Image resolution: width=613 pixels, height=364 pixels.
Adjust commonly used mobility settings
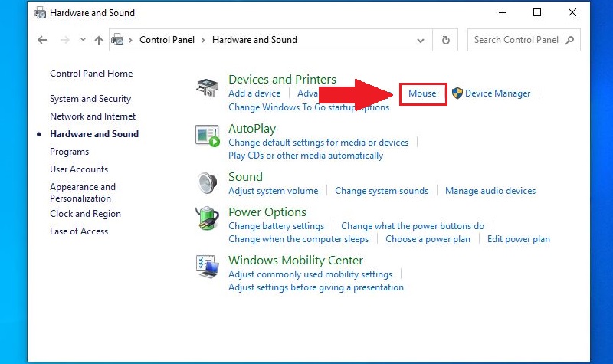click(310, 274)
